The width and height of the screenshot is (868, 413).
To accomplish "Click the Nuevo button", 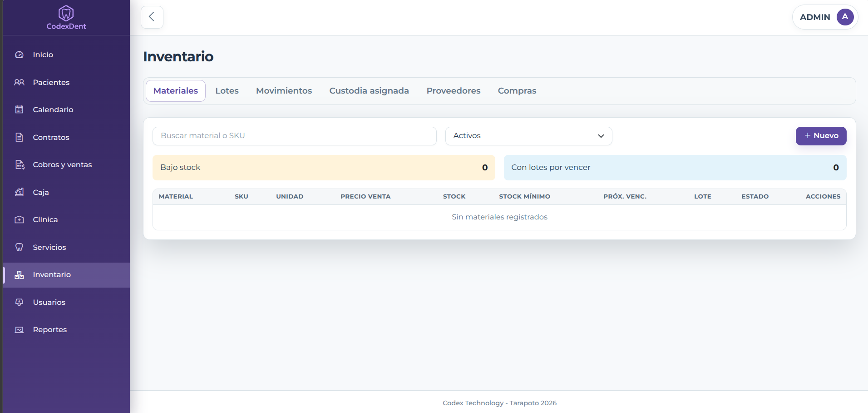I will [x=821, y=136].
